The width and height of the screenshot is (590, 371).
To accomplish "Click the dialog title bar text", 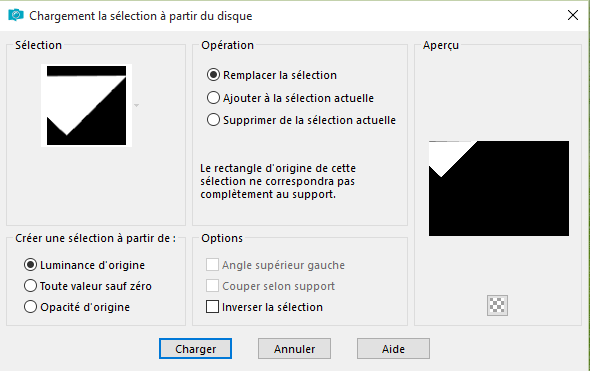I will 141,16.
